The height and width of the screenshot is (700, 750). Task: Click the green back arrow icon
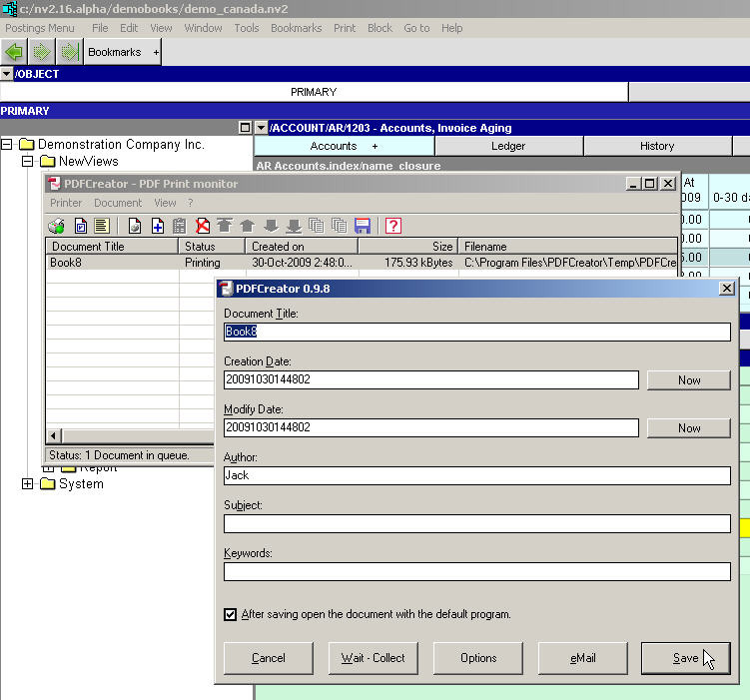click(x=14, y=52)
